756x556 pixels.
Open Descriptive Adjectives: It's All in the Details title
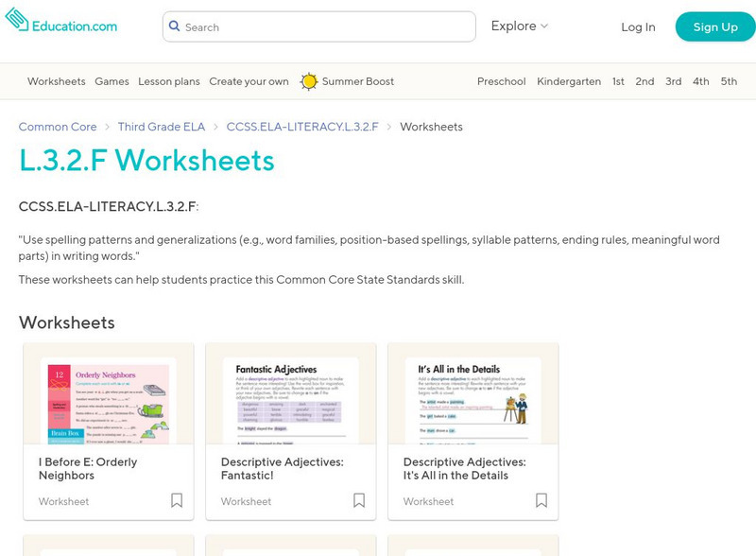464,469
